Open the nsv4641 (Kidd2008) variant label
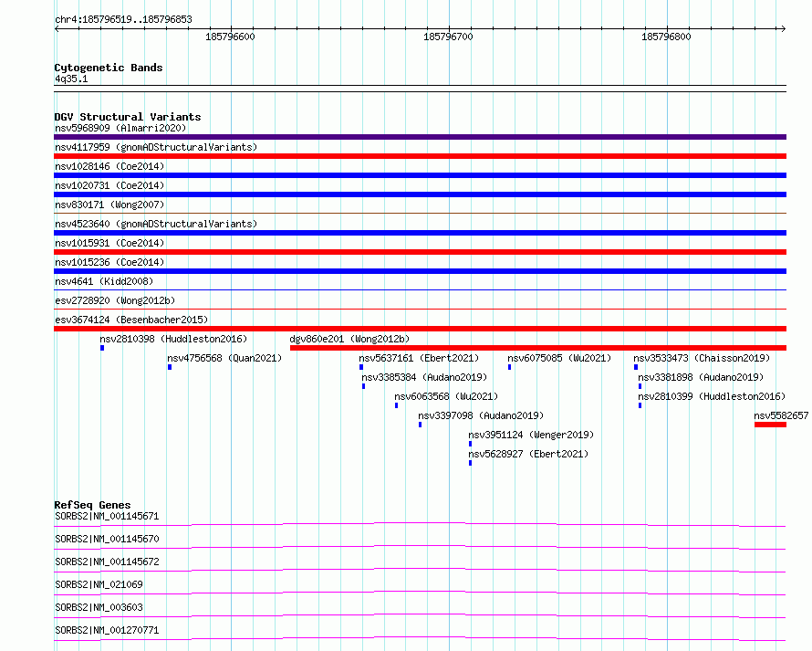Viewport: 812px width, 651px height. tap(104, 281)
